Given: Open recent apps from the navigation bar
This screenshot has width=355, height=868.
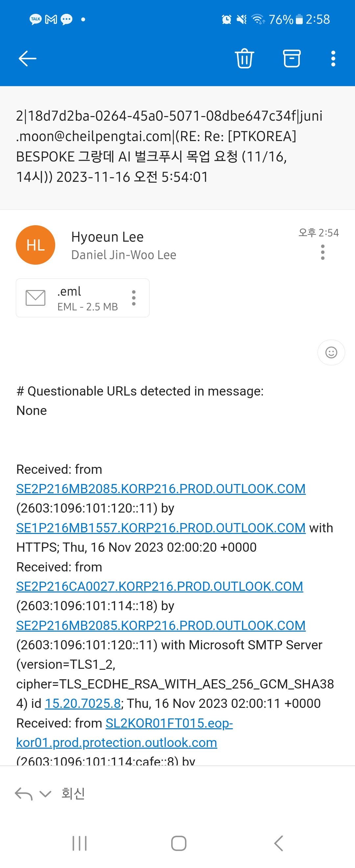Looking at the screenshot, I should [80, 843].
